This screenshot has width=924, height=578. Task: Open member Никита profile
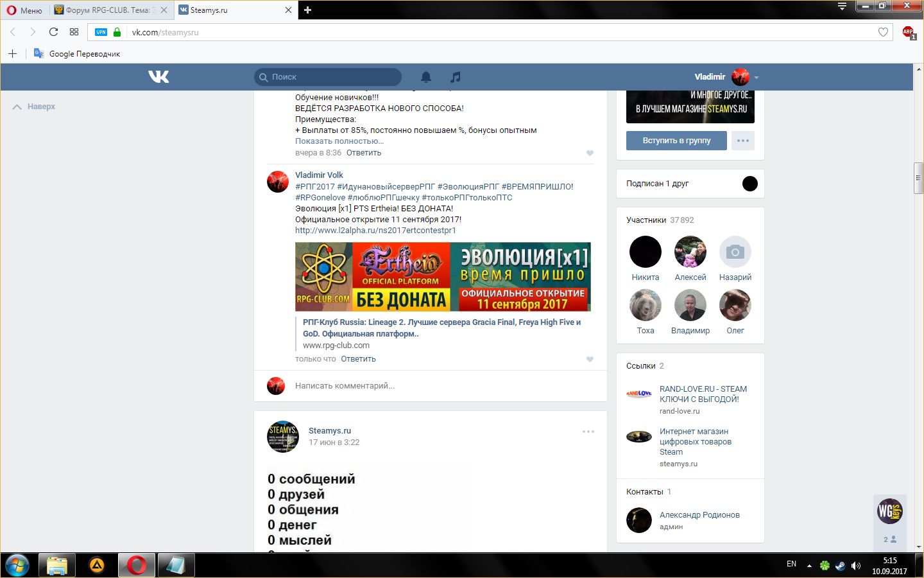tap(646, 259)
